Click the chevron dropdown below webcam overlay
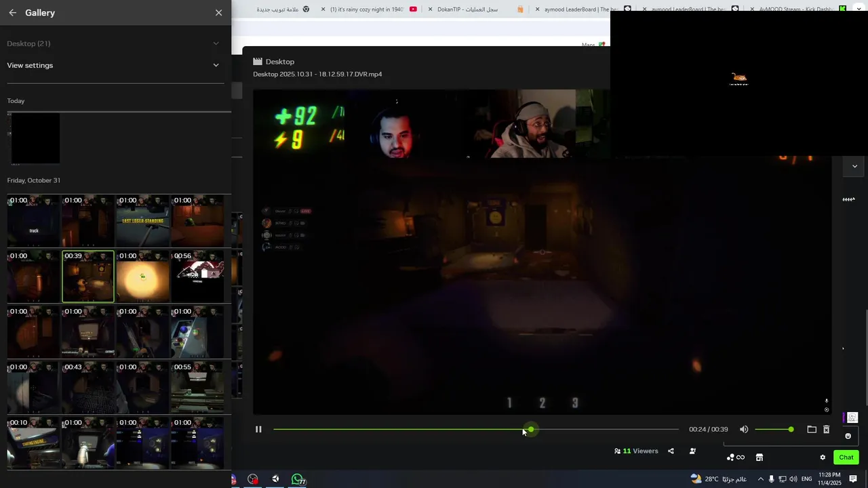The height and width of the screenshot is (488, 868). coord(854,166)
